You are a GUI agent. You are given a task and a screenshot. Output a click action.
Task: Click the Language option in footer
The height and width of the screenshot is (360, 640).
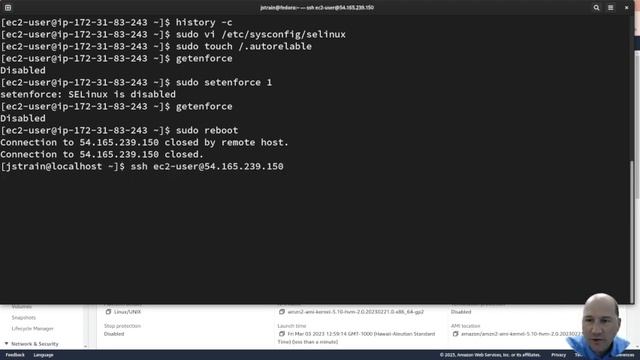(x=43, y=355)
